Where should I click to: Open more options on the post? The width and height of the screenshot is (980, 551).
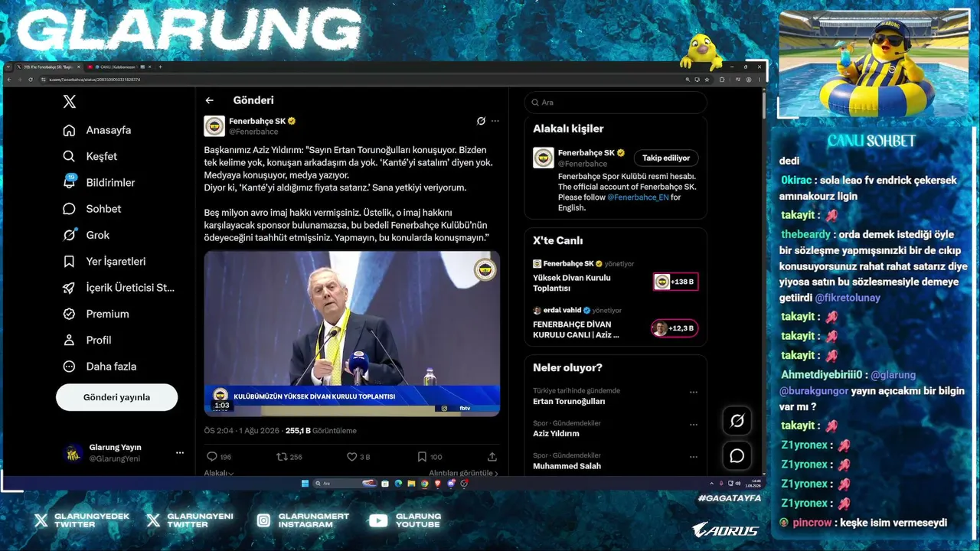[495, 121]
